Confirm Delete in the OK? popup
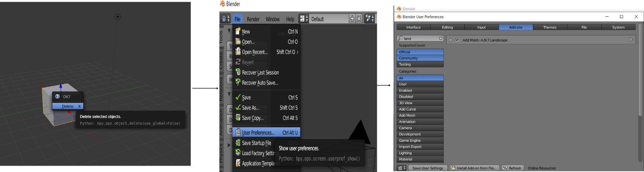The height and width of the screenshot is (172, 644). tap(67, 106)
